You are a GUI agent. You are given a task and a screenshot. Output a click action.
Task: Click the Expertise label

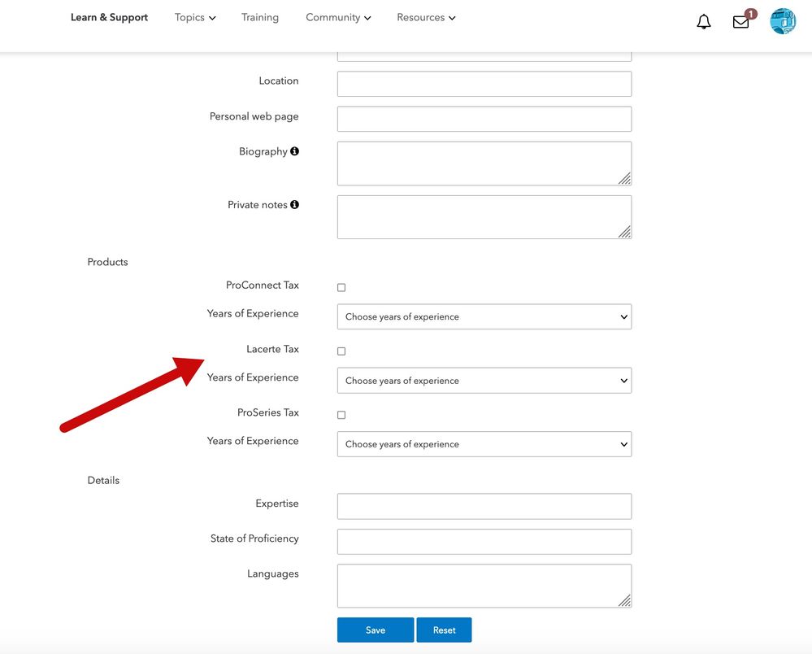[277, 504]
